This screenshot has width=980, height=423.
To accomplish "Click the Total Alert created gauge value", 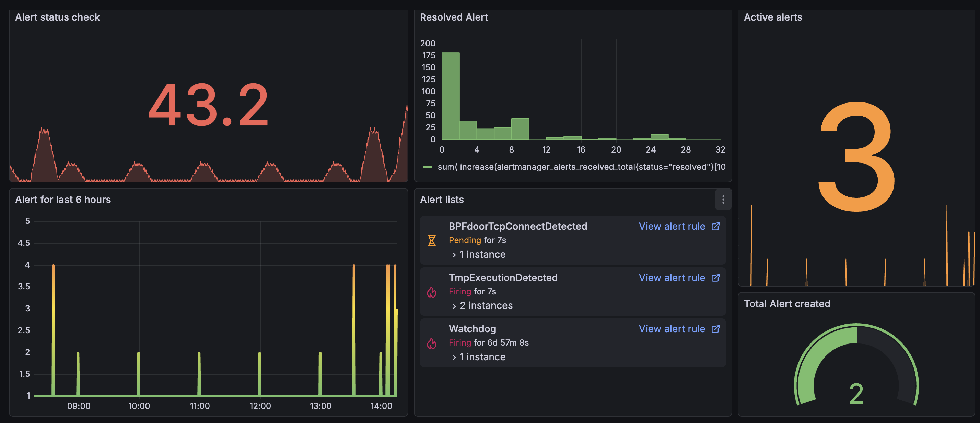I will pyautogui.click(x=856, y=394).
